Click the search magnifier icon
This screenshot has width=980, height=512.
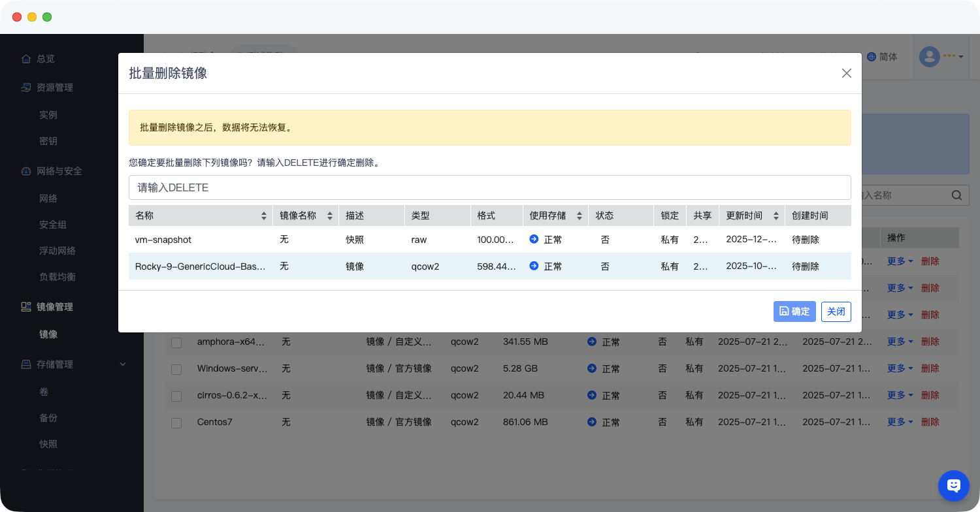click(x=956, y=195)
